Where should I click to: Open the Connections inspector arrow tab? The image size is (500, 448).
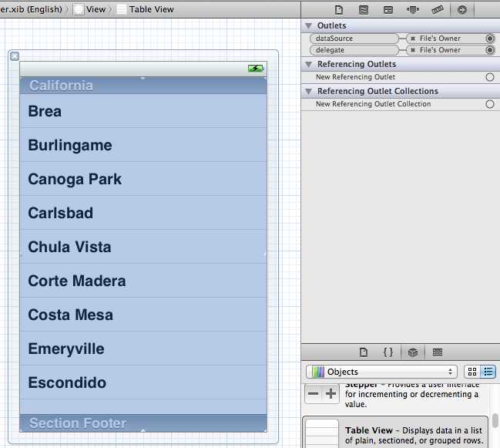461,10
